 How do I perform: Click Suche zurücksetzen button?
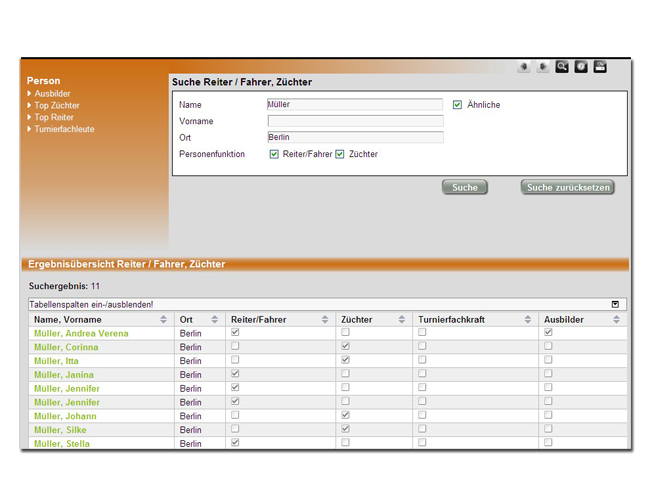(567, 187)
